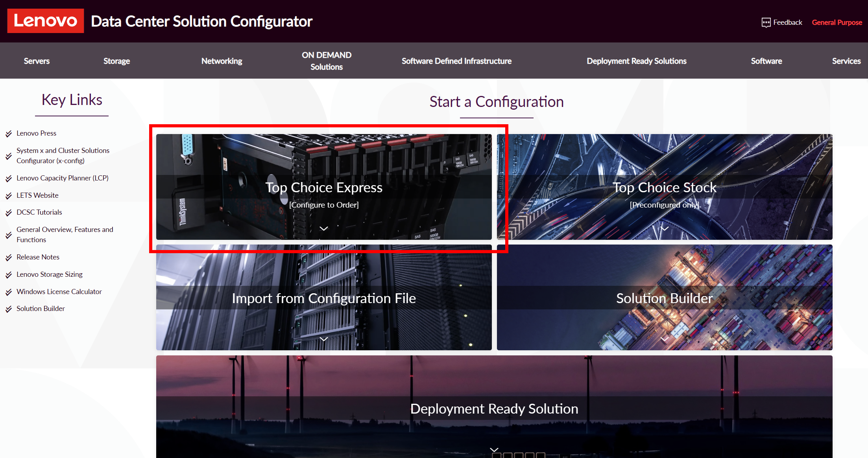The image size is (868, 458).
Task: Click checkmark icon beside DCSC Tutorials
Action: [9, 213]
